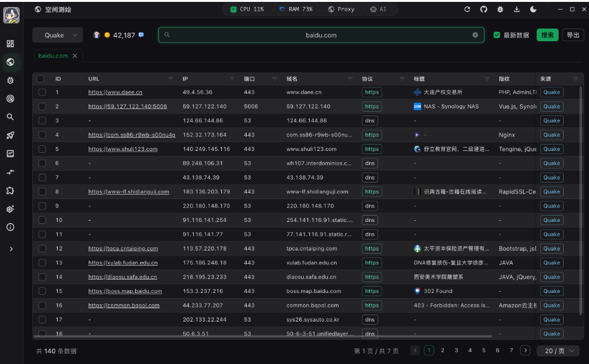This screenshot has height=364, width=589.
Task: Open the https://xulab.fudan.edu.cn link
Action: (x=123, y=263)
